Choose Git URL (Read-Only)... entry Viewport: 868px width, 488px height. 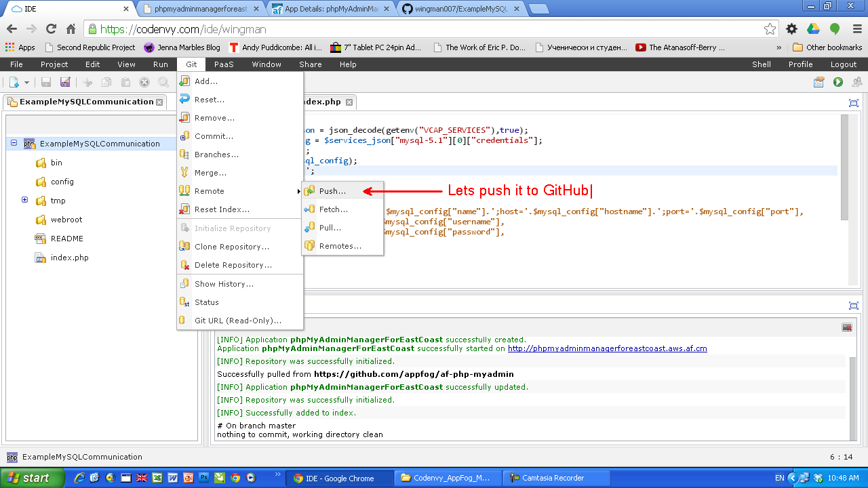(240, 321)
